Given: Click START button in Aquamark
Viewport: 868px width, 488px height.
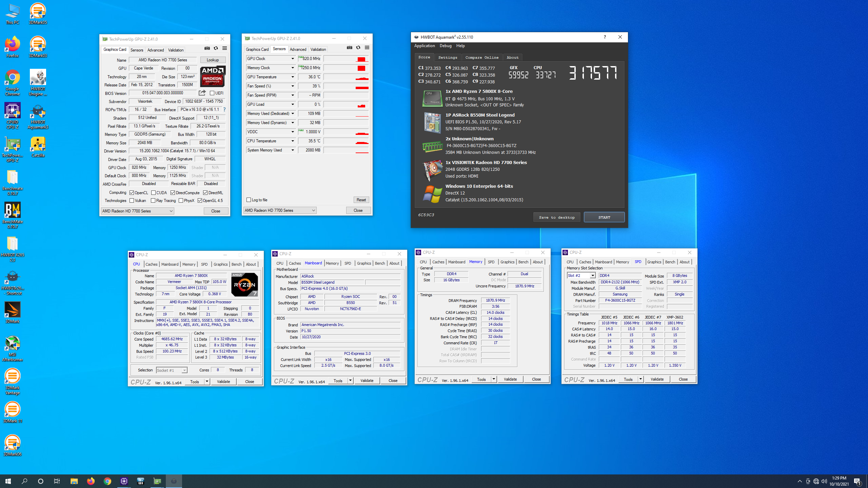Looking at the screenshot, I should [604, 217].
